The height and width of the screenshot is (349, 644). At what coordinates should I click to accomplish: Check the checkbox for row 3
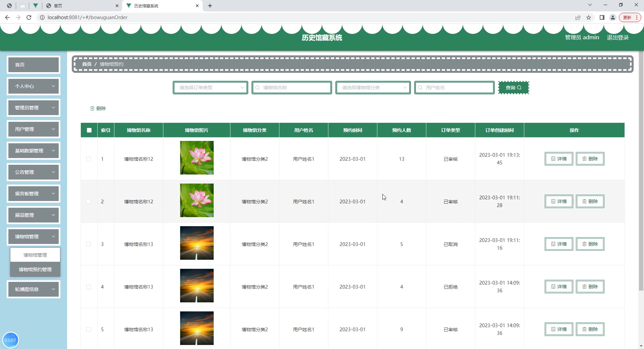(x=89, y=244)
